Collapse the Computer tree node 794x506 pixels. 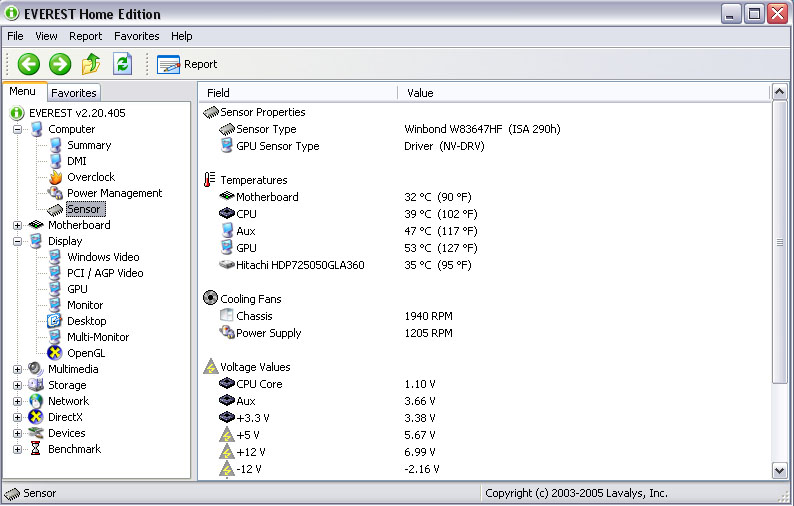tap(17, 129)
